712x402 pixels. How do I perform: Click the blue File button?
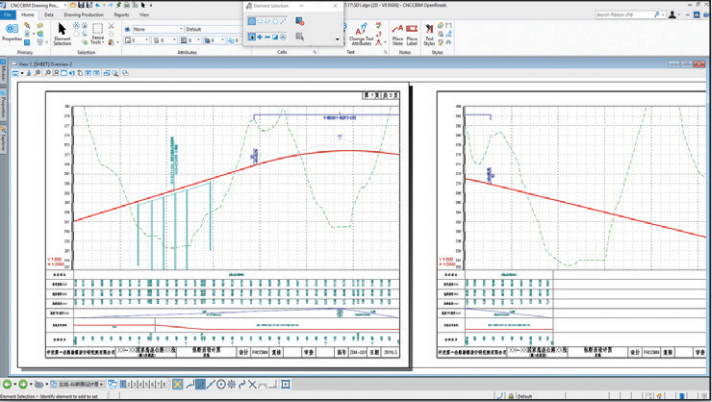[8, 15]
